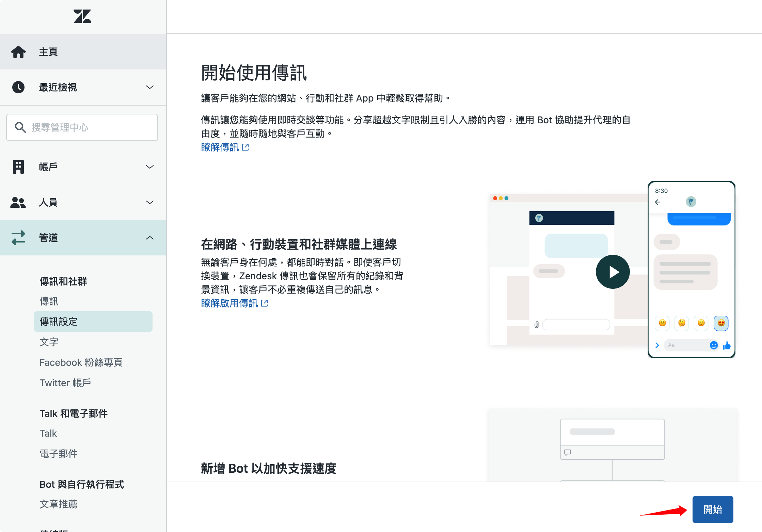
Task: Open the Twitter 帳戶 item
Action: point(65,383)
